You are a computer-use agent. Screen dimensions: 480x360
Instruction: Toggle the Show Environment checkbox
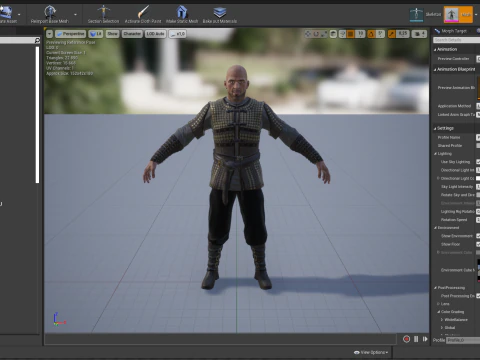(x=478, y=236)
